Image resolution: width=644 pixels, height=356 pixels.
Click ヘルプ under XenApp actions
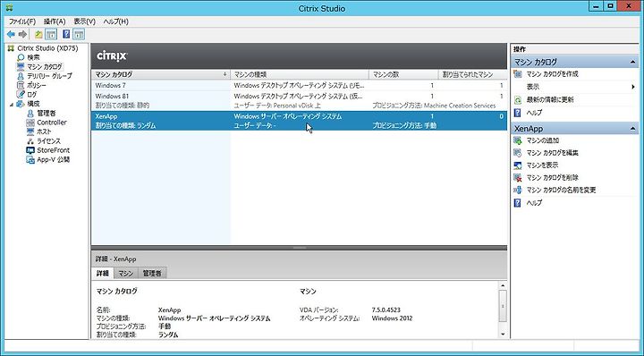point(534,202)
